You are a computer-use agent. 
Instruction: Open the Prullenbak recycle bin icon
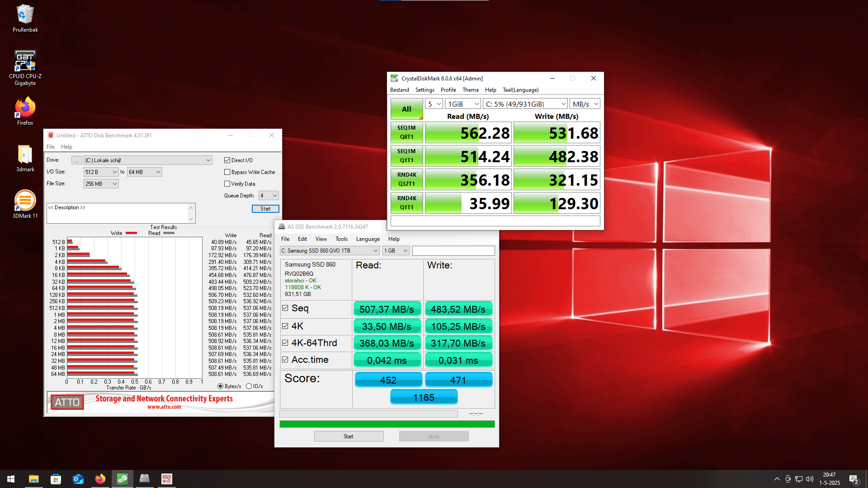coord(25,19)
